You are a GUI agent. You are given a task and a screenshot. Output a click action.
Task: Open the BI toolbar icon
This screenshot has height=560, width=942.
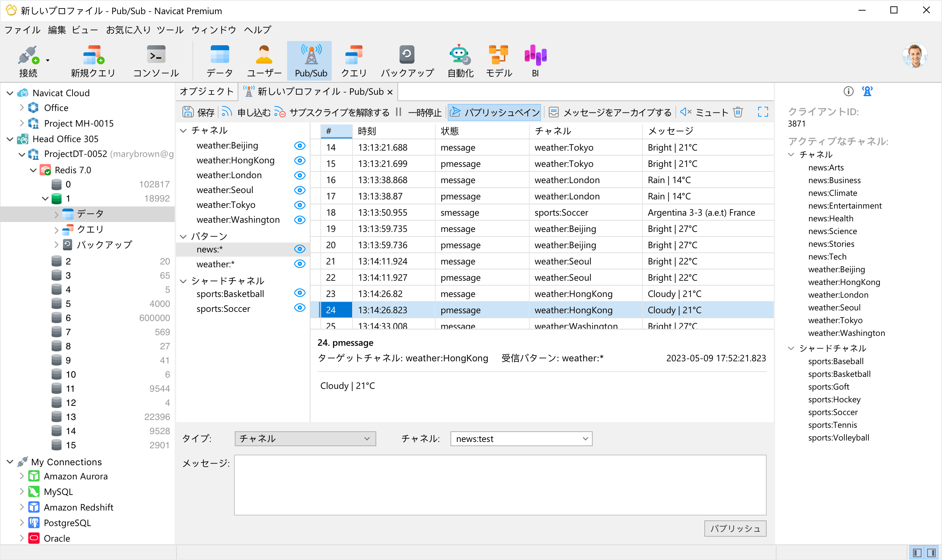(535, 60)
